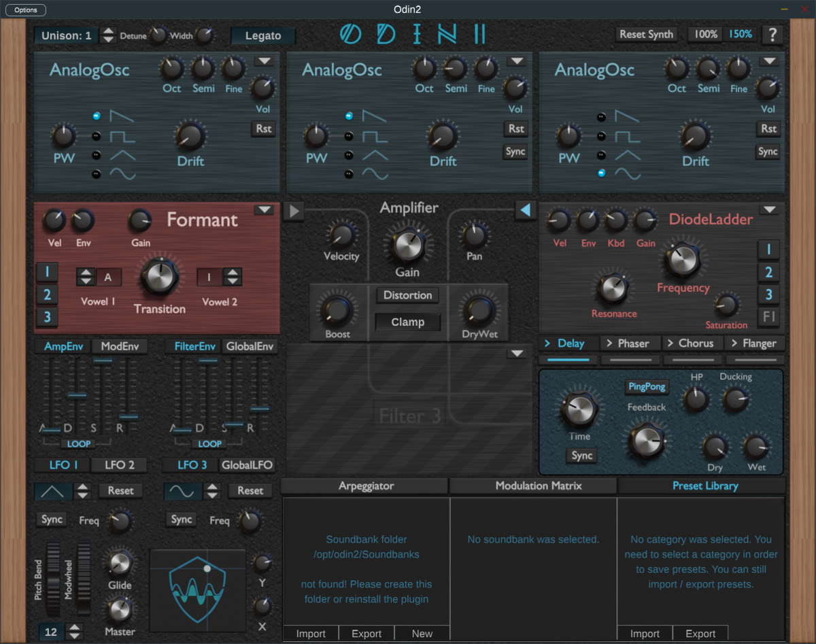Viewport: 816px width, 644px height.
Task: Open the Phaser effect tab
Action: [630, 343]
